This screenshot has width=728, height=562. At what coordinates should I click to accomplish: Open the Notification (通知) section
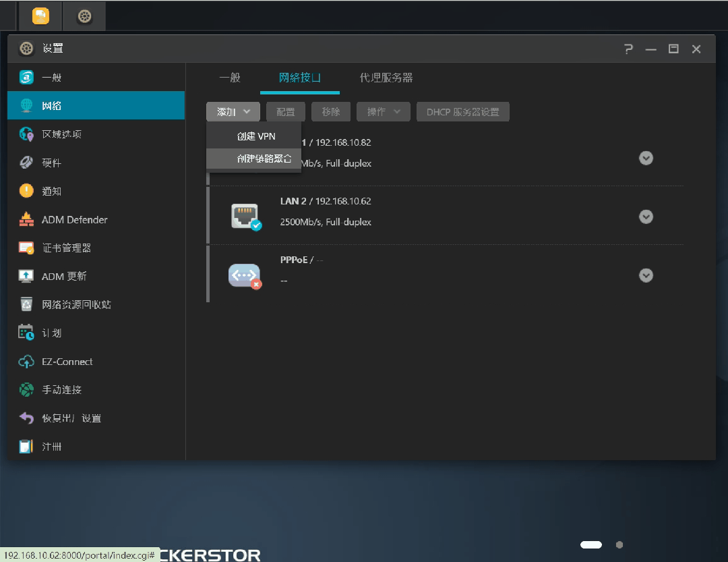(x=96, y=191)
